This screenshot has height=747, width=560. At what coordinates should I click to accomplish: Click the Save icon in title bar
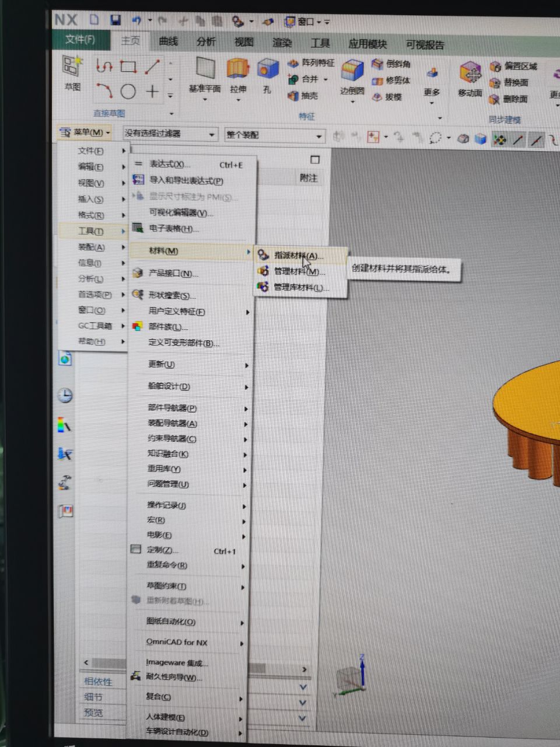[116, 20]
